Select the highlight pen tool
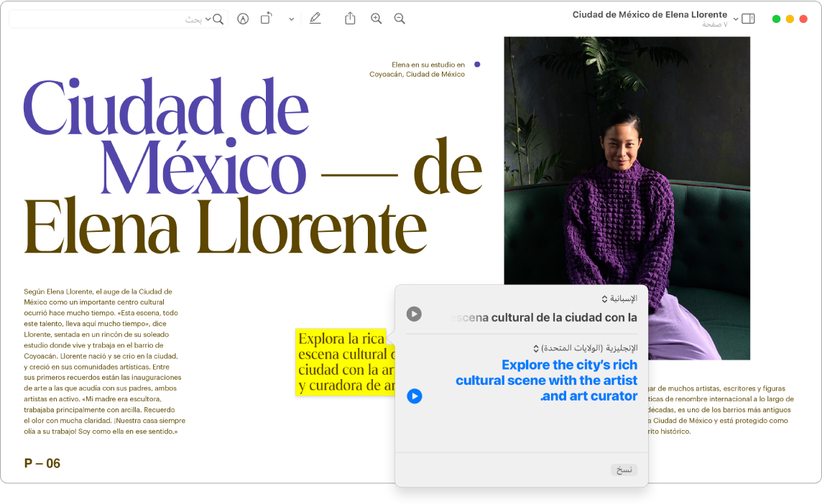Image resolution: width=822 pixels, height=504 pixels. (x=315, y=19)
